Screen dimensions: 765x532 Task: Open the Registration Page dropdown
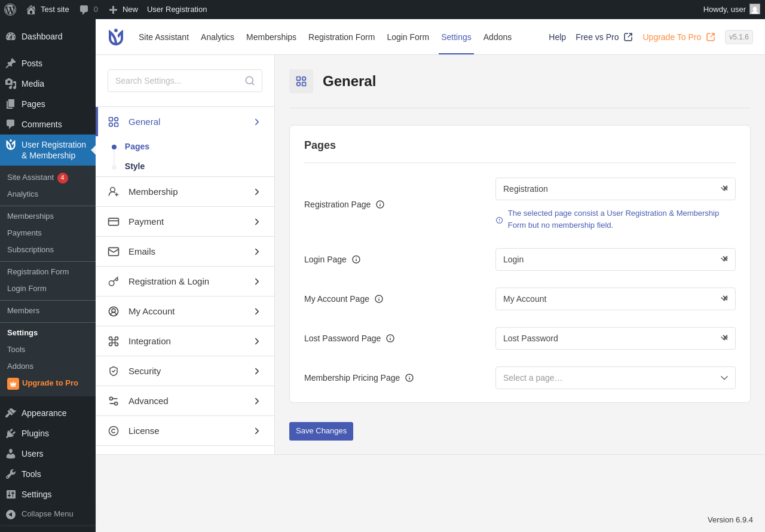click(616, 189)
